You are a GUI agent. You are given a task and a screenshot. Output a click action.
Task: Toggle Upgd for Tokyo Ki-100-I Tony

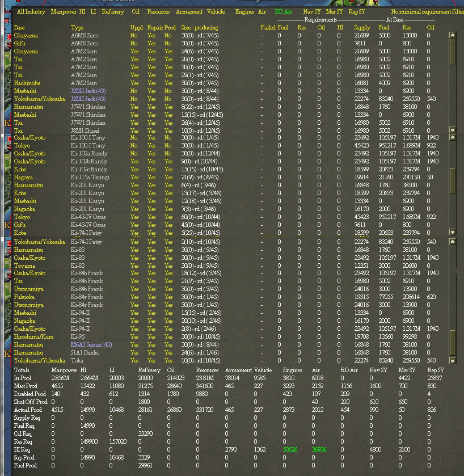(134, 145)
